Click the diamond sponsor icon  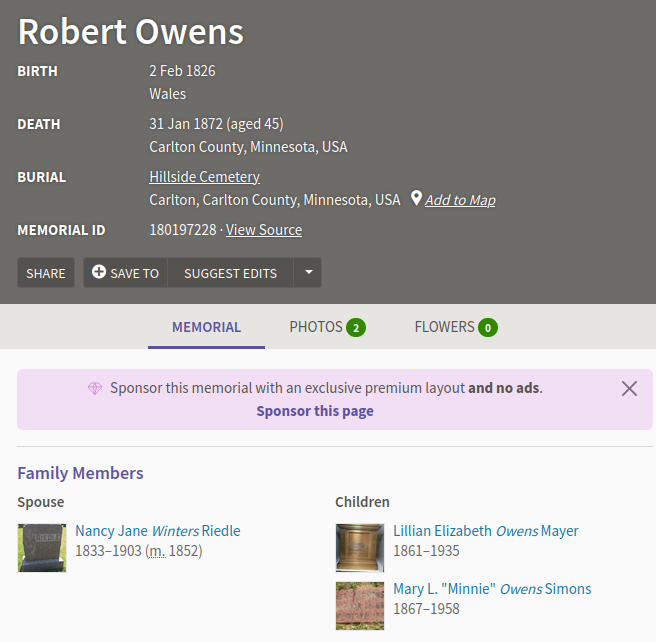click(95, 388)
